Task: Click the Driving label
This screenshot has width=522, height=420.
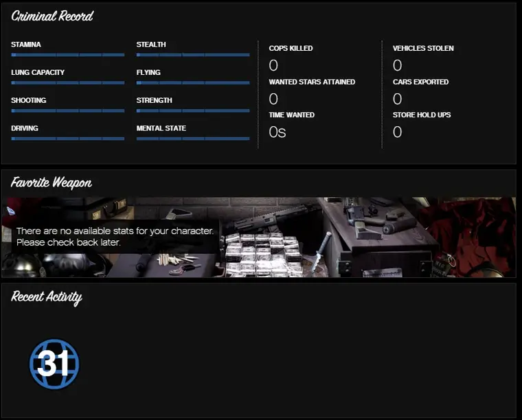Action: tap(25, 128)
